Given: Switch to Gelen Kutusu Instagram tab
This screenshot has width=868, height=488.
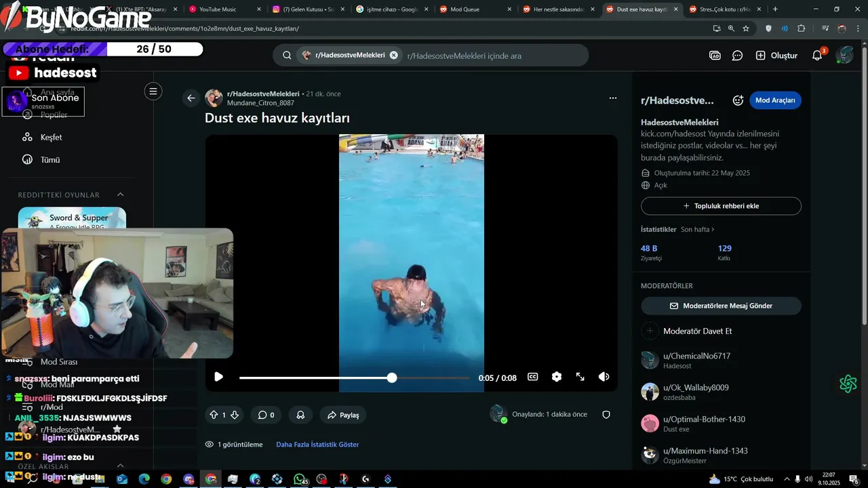Looking at the screenshot, I should point(309,9).
